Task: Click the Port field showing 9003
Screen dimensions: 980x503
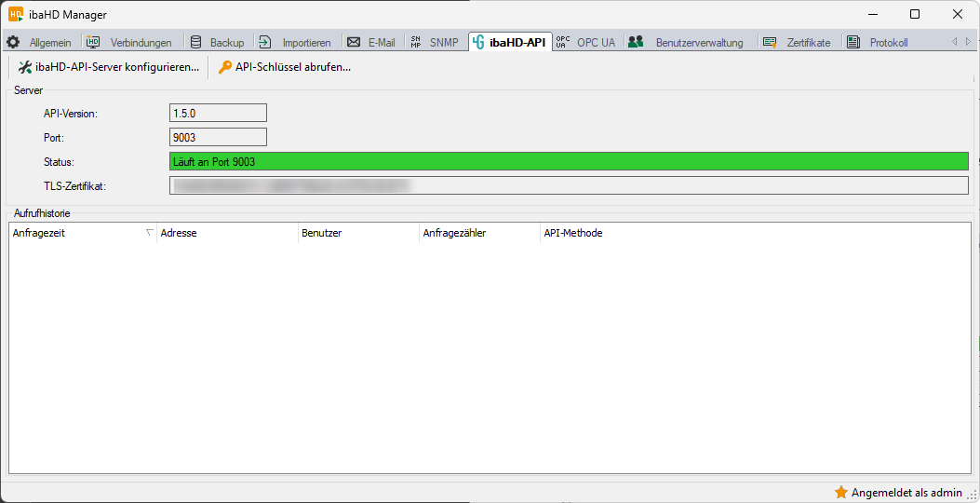Action: pyautogui.click(x=218, y=137)
